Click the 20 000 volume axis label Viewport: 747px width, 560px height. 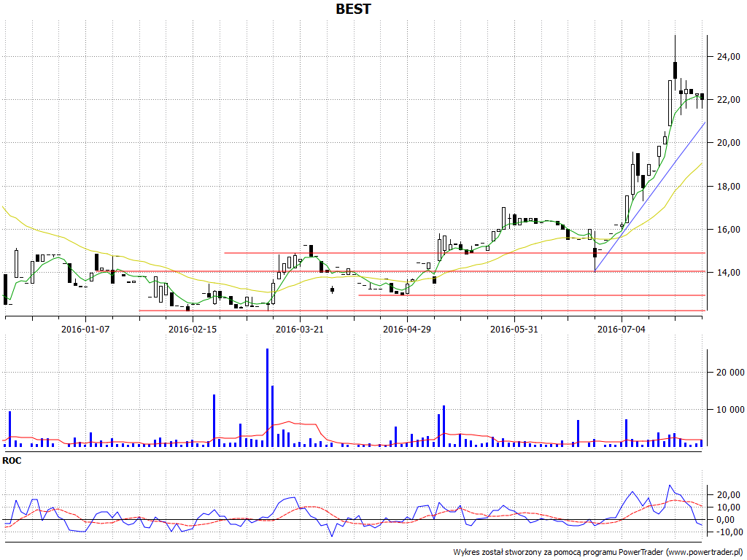[x=730, y=373]
